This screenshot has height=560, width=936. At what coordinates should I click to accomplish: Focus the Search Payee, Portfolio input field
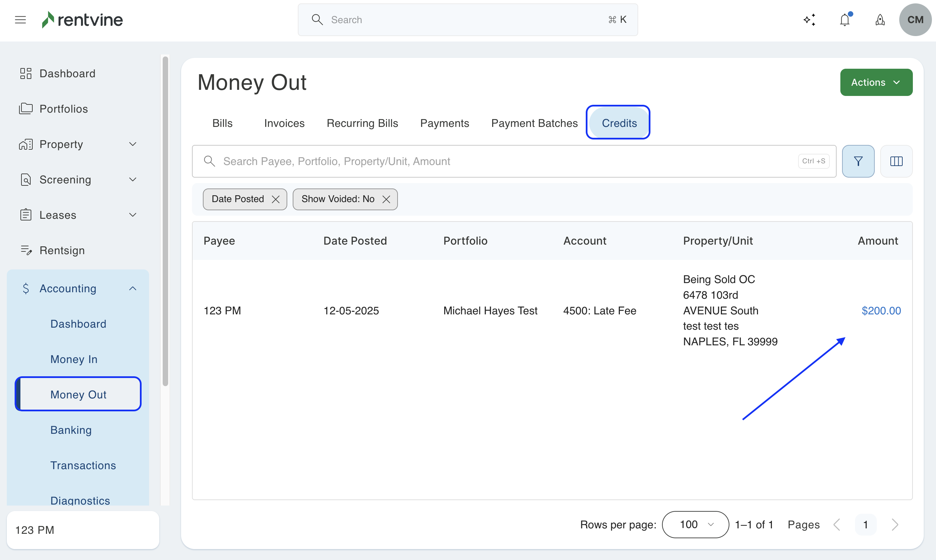pos(506,161)
